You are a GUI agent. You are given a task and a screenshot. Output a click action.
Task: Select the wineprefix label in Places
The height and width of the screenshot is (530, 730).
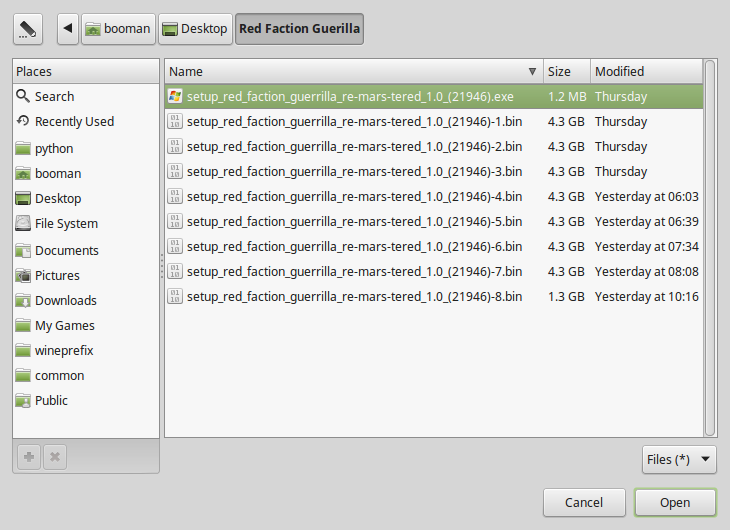click(x=64, y=351)
